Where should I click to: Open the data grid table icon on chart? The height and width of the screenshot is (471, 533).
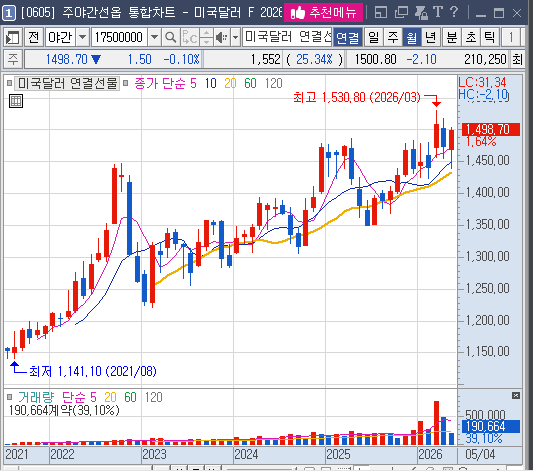pyautogui.click(x=16, y=101)
